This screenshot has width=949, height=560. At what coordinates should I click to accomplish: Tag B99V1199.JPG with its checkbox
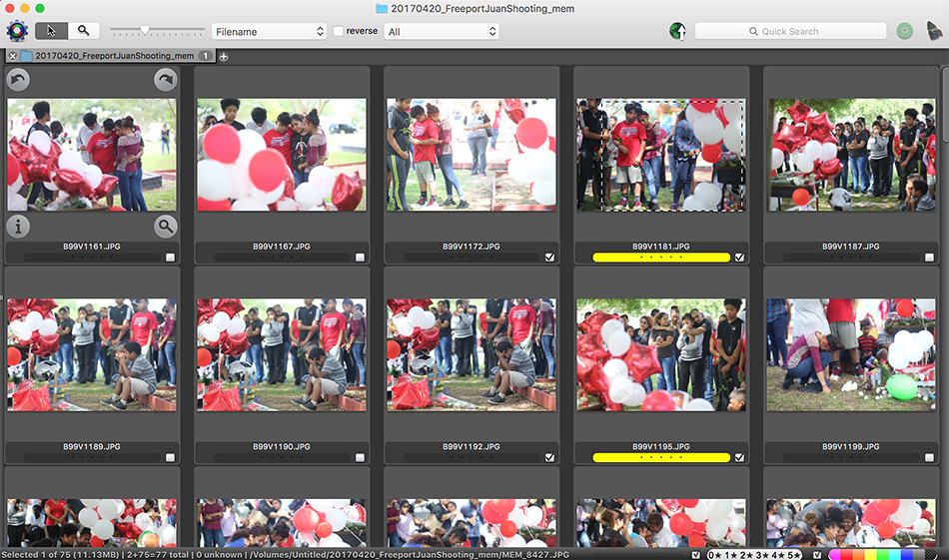929,458
